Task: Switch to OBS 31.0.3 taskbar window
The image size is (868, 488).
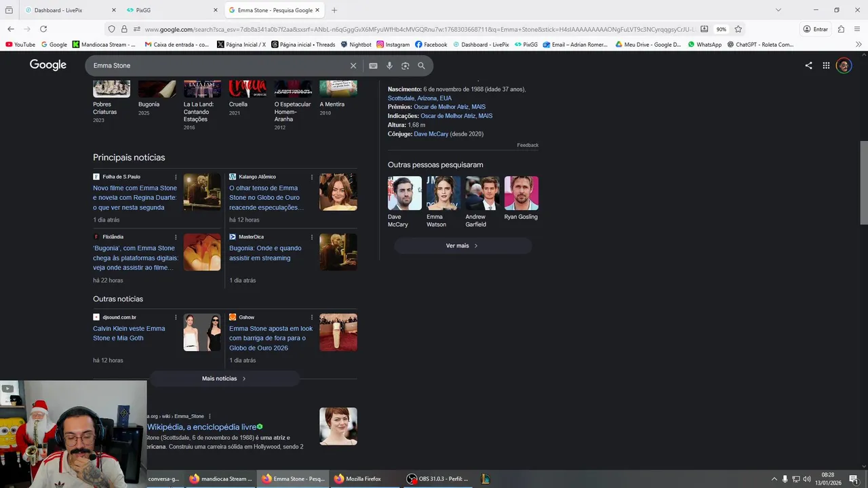Action: 438,479
